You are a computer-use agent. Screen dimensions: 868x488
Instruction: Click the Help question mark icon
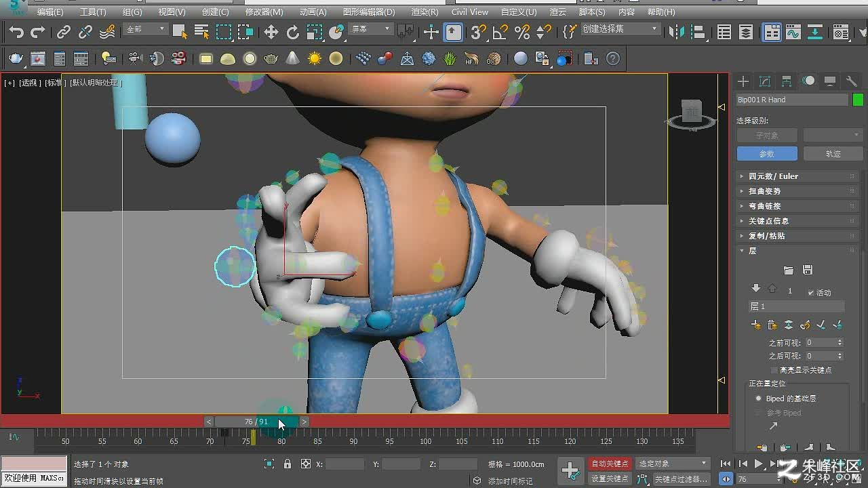pyautogui.click(x=613, y=59)
